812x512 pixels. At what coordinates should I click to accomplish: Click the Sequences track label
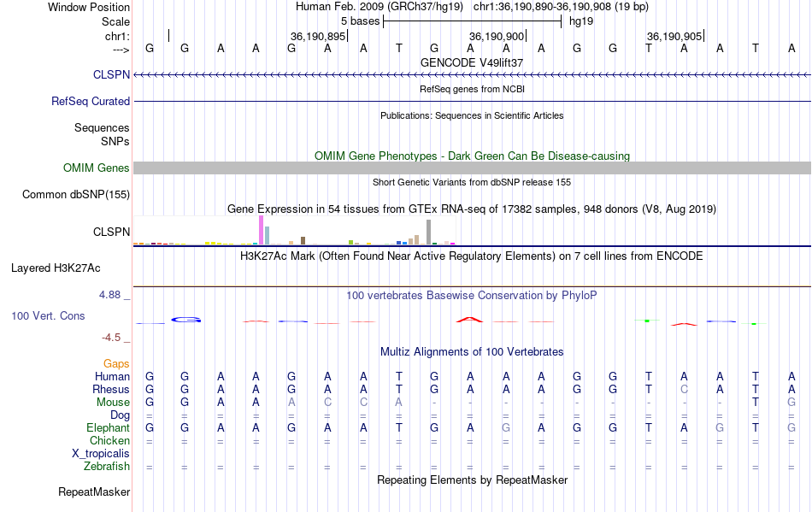102,127
